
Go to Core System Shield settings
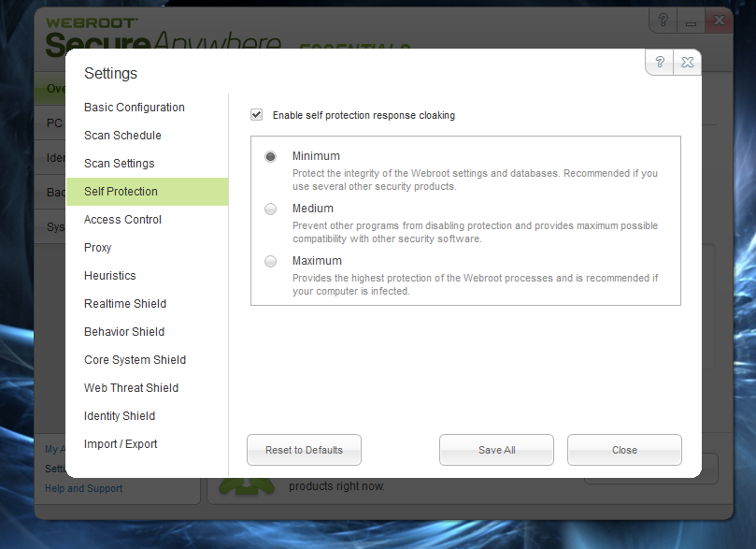[x=147, y=360]
